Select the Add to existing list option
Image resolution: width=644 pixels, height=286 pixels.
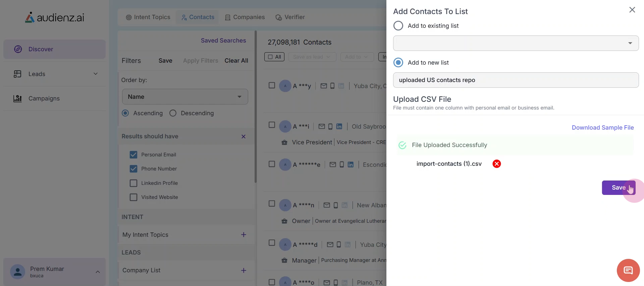pyautogui.click(x=398, y=26)
